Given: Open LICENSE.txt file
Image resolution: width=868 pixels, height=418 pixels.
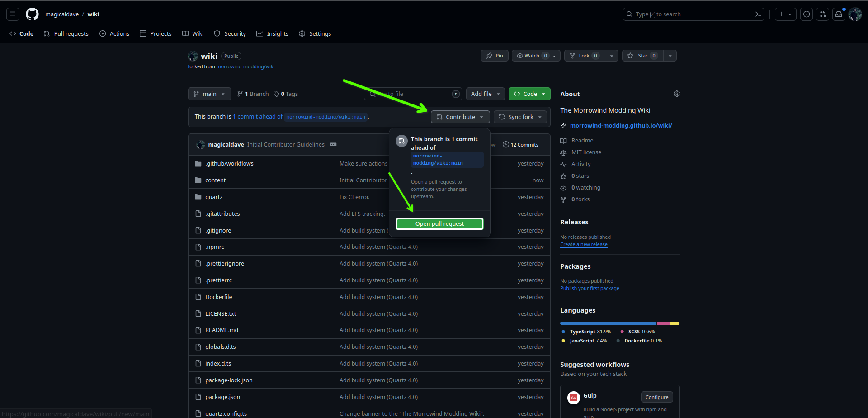Looking at the screenshot, I should (221, 314).
